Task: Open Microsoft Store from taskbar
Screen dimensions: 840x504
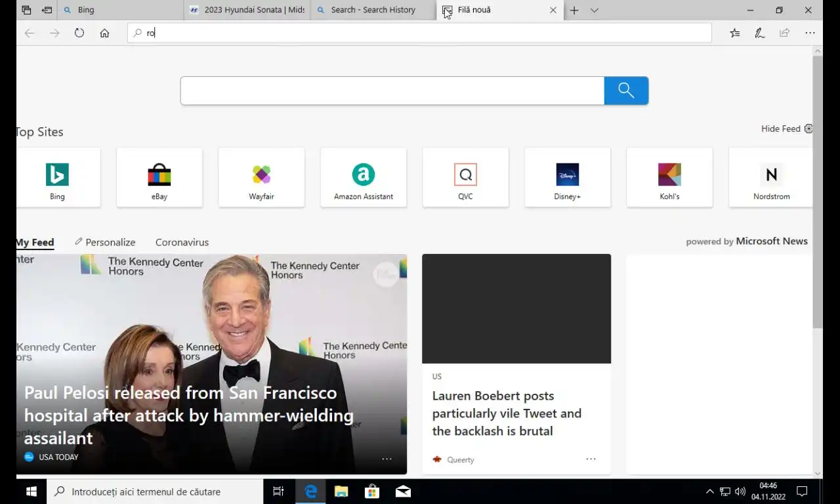Action: [372, 492]
